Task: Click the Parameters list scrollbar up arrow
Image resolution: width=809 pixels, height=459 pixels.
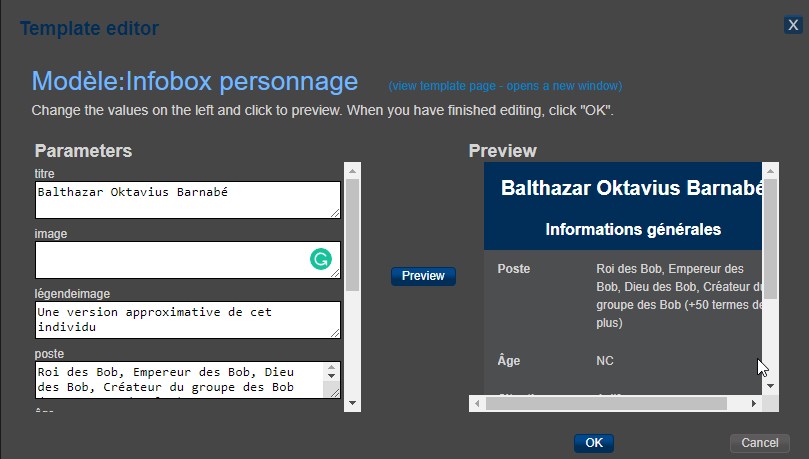Action: [x=353, y=169]
